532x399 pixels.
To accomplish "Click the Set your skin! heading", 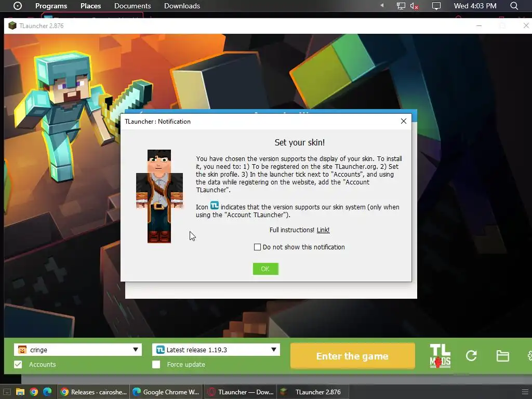I will pyautogui.click(x=300, y=142).
